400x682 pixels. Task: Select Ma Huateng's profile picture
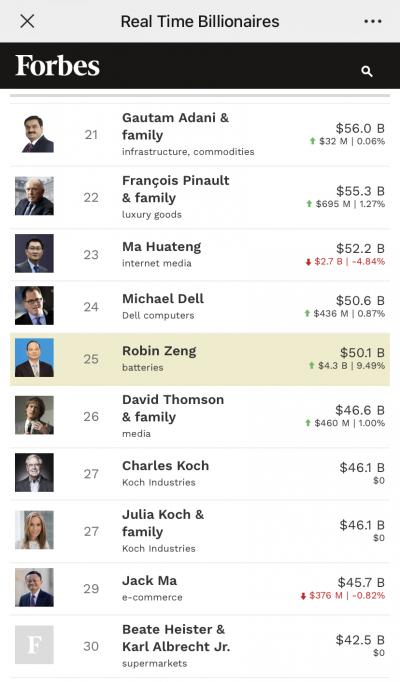(34, 254)
